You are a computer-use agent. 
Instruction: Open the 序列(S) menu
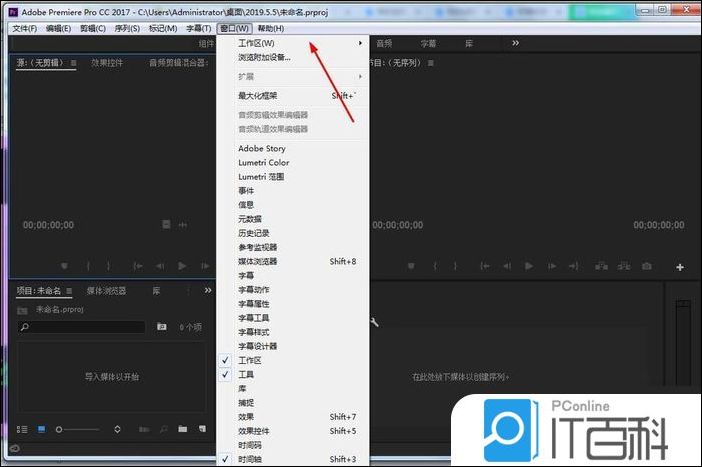point(127,29)
